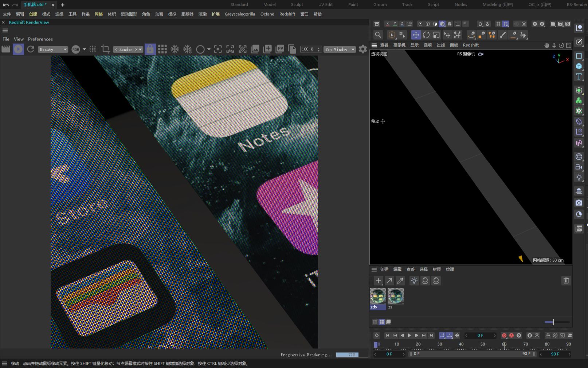Click the first snowflake freeze icon
This screenshot has height=368, width=588.
[175, 49]
